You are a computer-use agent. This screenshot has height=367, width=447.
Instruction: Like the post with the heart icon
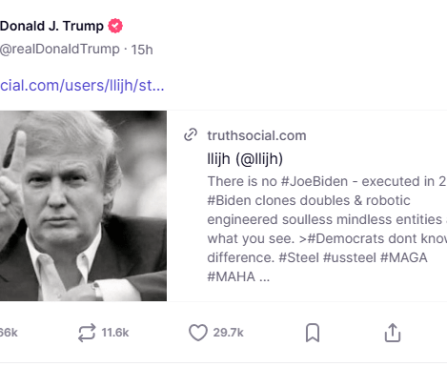point(198,333)
